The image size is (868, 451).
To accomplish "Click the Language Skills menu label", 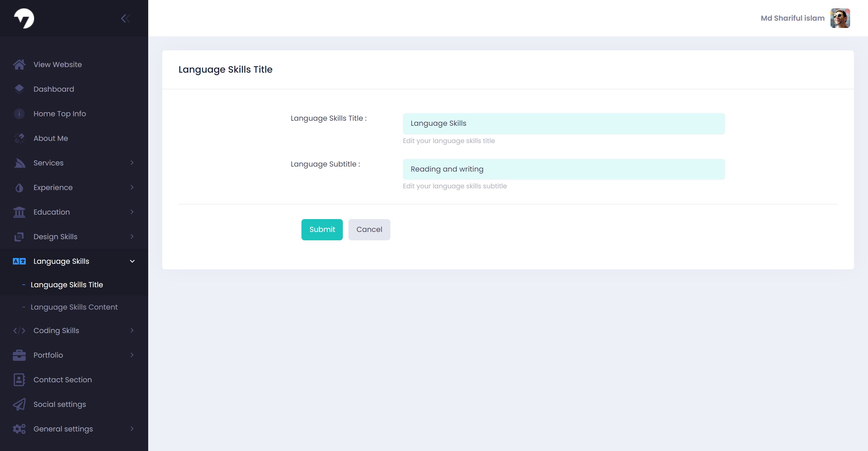I will tap(61, 261).
